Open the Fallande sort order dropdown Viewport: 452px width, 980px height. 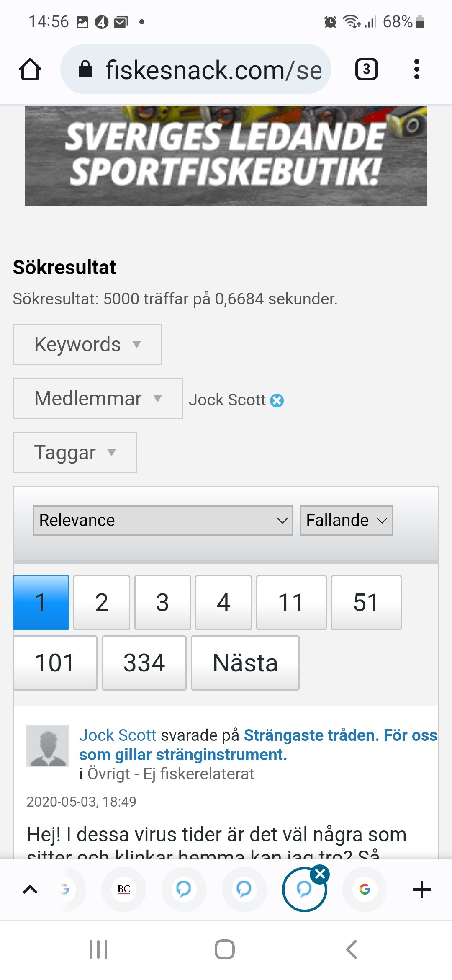click(346, 521)
